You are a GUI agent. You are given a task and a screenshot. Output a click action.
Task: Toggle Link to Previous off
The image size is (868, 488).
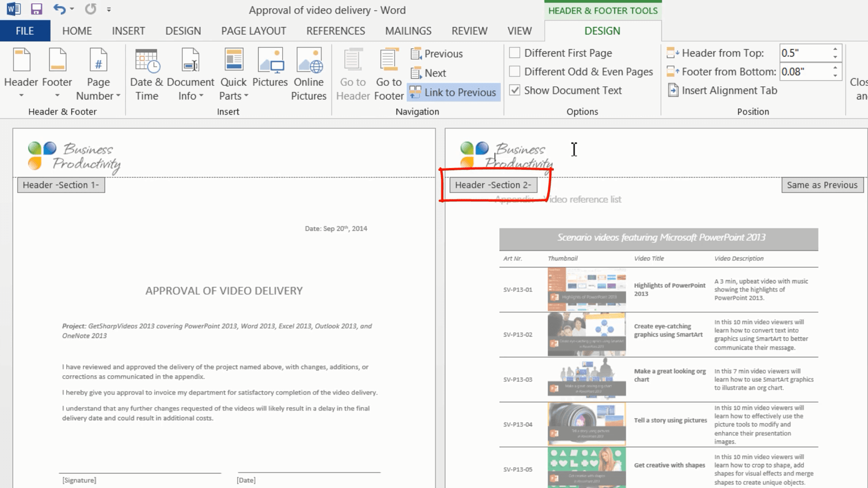454,92
